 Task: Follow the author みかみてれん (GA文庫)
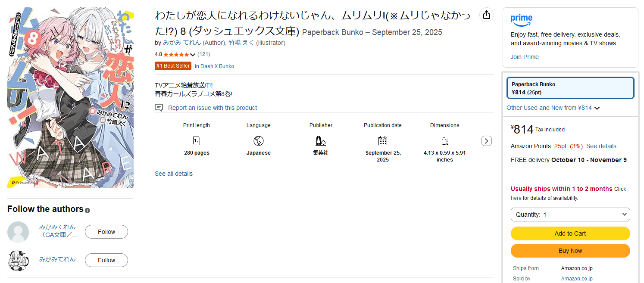pyautogui.click(x=106, y=232)
